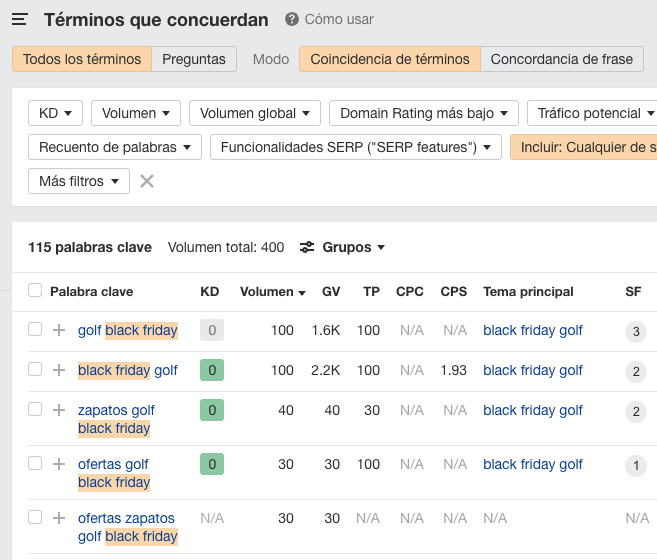Expand Más filtros dropdown
This screenshot has height=560, width=657.
click(x=79, y=181)
